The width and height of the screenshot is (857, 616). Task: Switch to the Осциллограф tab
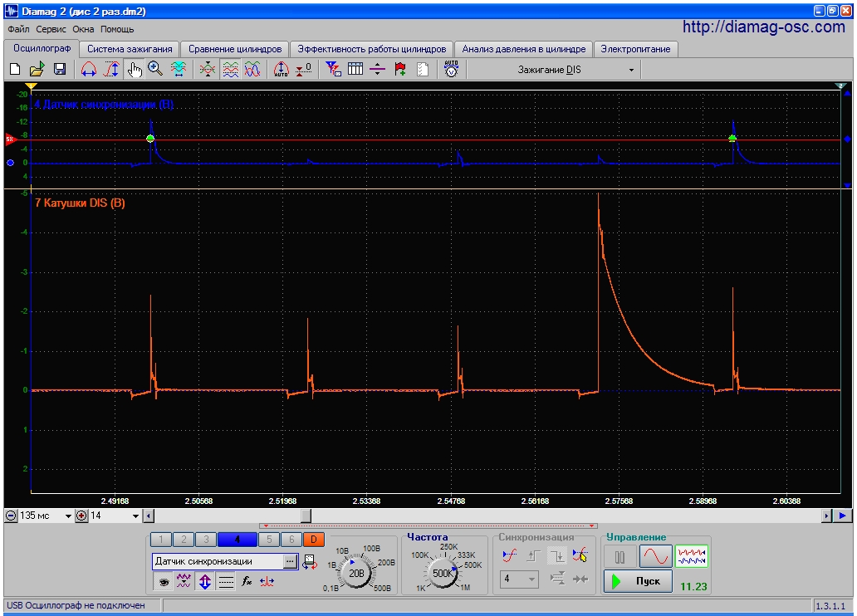(x=42, y=49)
